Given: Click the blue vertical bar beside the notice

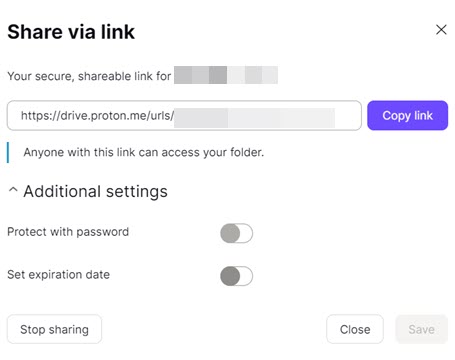Looking at the screenshot, I should click(x=8, y=152).
